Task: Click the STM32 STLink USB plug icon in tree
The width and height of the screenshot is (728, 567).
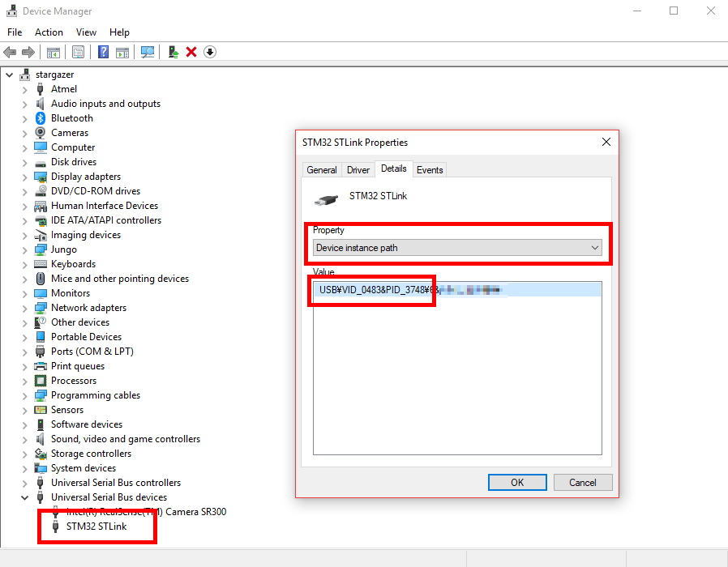Action: pyautogui.click(x=56, y=526)
